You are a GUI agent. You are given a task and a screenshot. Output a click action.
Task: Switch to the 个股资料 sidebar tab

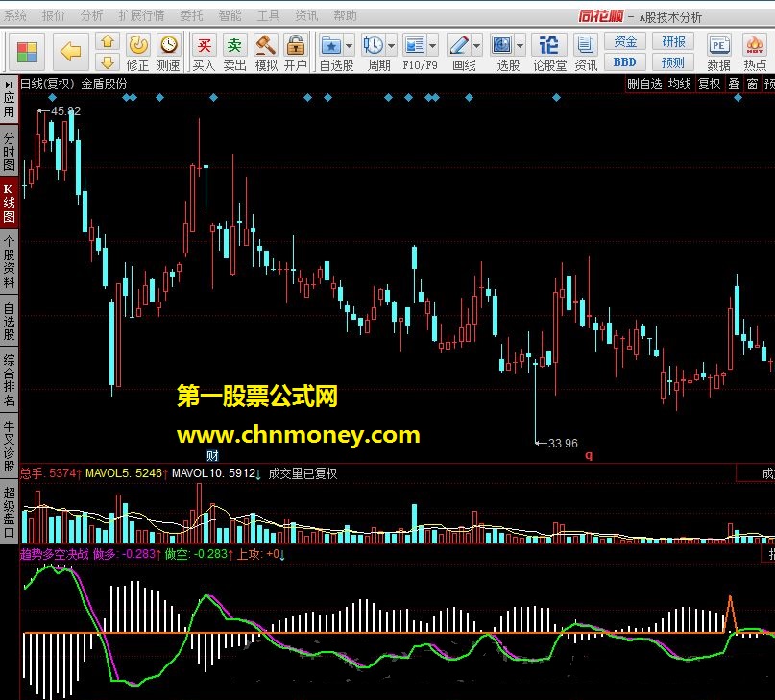click(9, 261)
